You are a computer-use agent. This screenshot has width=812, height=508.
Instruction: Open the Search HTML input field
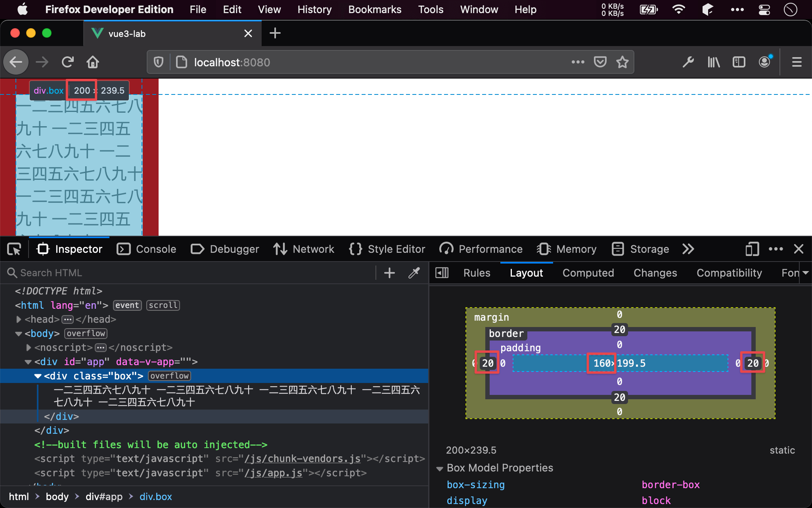[x=192, y=272]
